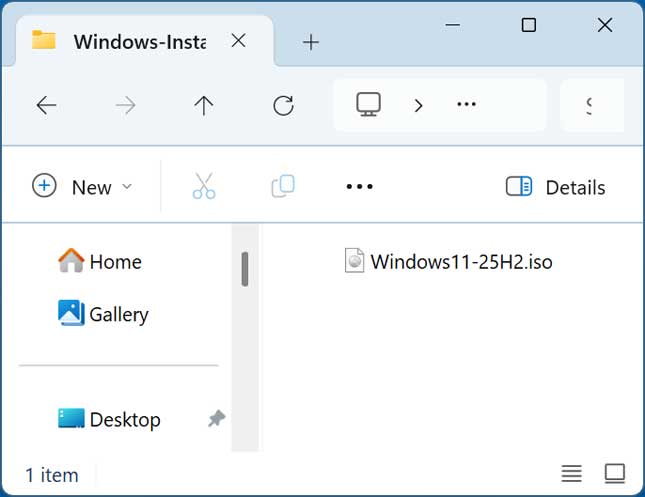The height and width of the screenshot is (497, 645).
Task: Refresh the current folder view
Action: 283,105
